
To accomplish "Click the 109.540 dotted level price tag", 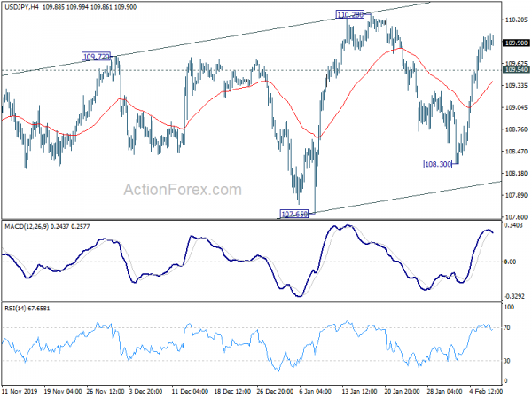I will tap(516, 70).
